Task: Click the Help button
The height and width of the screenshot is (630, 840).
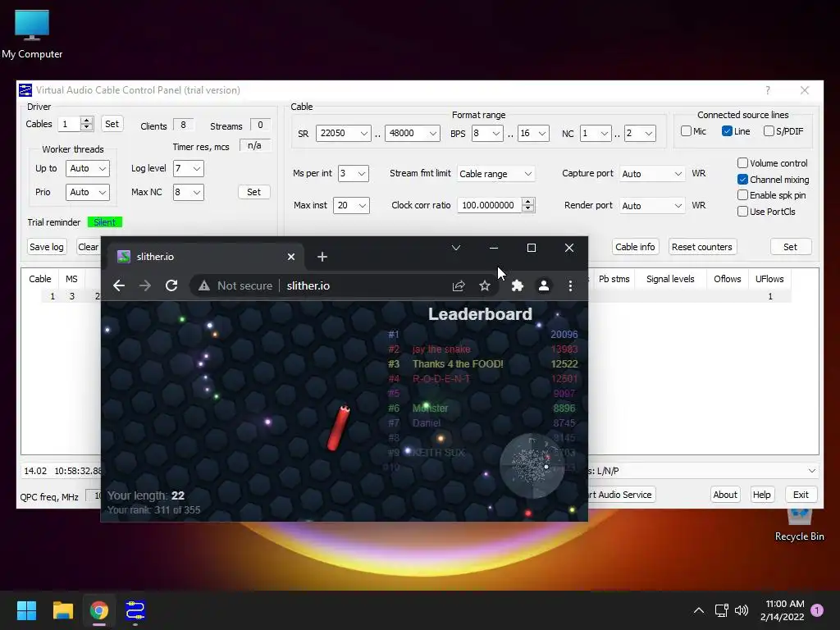Action: coord(762,495)
